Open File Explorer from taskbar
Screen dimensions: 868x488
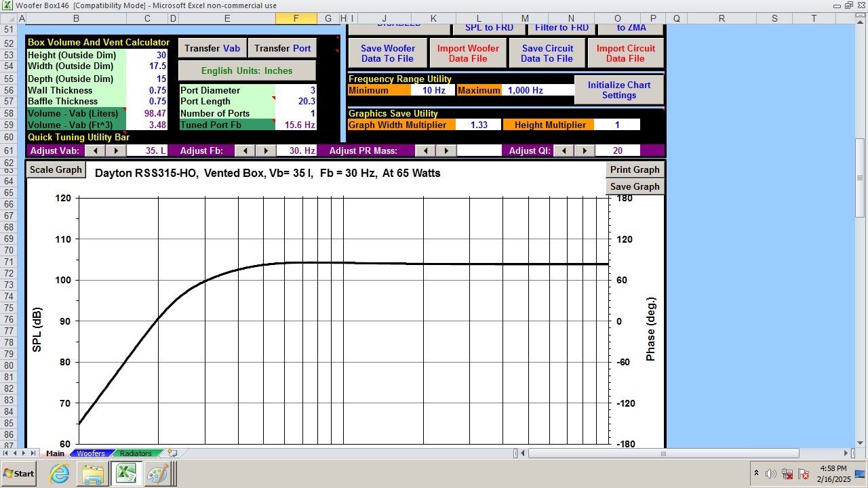93,474
